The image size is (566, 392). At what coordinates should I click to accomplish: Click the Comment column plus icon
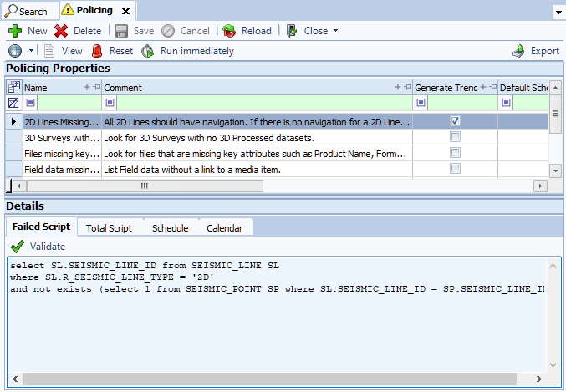[x=398, y=87]
